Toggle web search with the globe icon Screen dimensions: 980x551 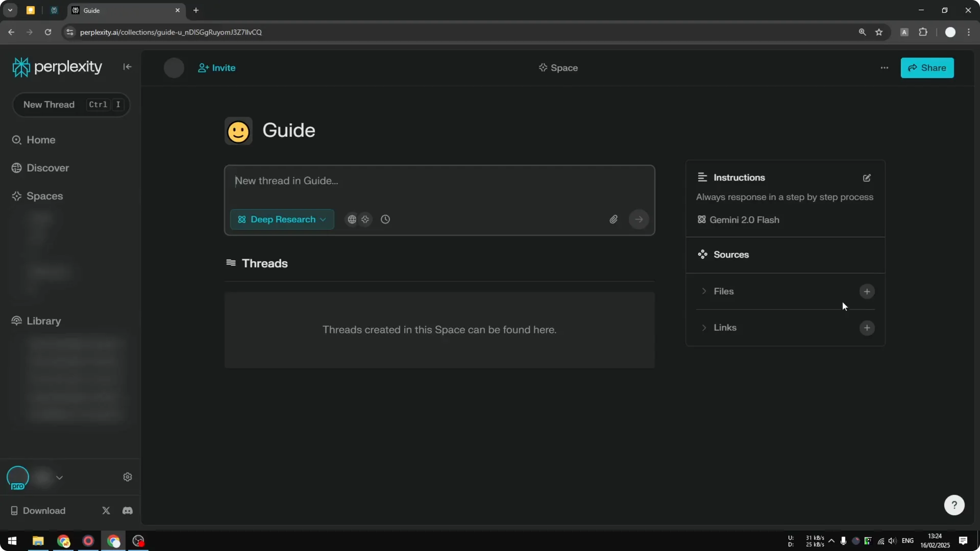click(x=351, y=219)
